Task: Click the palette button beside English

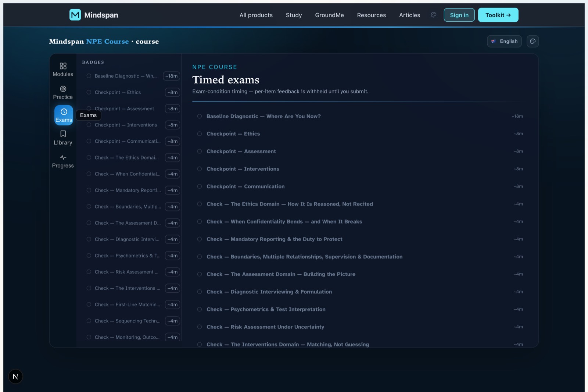Action: coord(533,41)
